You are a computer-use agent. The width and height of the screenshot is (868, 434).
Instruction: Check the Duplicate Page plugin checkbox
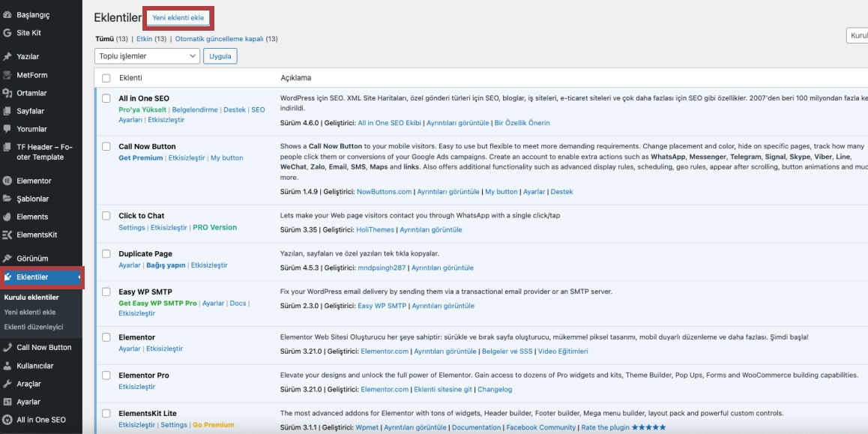106,253
